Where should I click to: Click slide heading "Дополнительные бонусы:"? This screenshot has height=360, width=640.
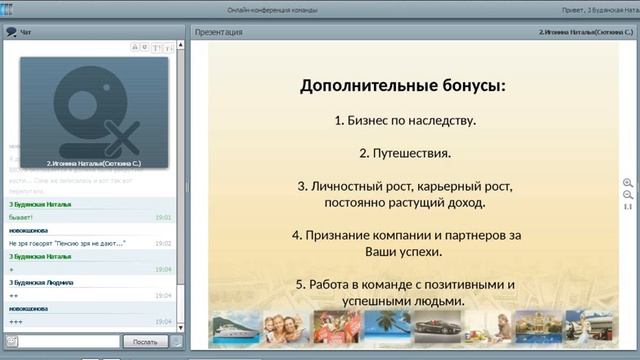(403, 86)
